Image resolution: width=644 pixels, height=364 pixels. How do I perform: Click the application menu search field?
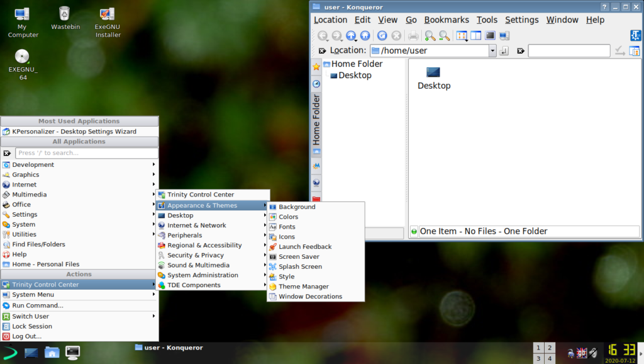[x=87, y=153]
